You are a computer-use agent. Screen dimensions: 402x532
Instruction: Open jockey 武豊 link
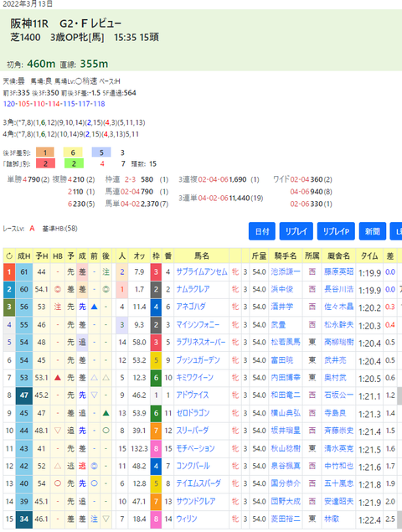pos(278,325)
